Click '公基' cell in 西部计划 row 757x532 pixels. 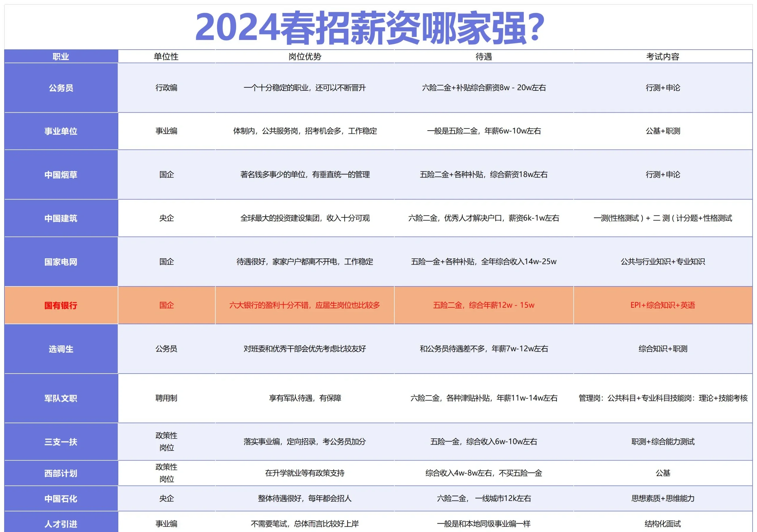pyautogui.click(x=663, y=473)
